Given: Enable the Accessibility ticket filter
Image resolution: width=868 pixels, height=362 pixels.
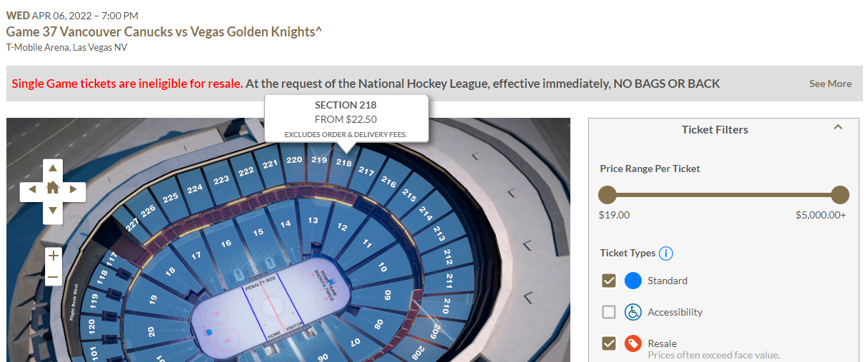Looking at the screenshot, I should pyautogui.click(x=609, y=312).
